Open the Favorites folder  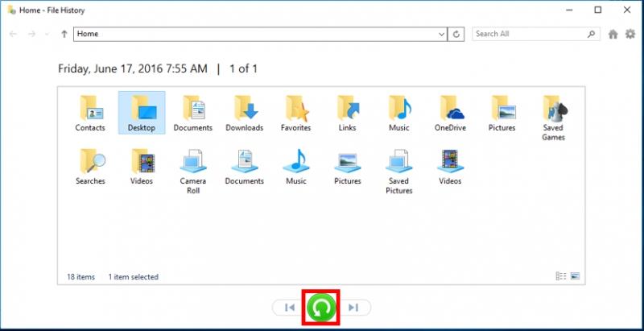295,113
